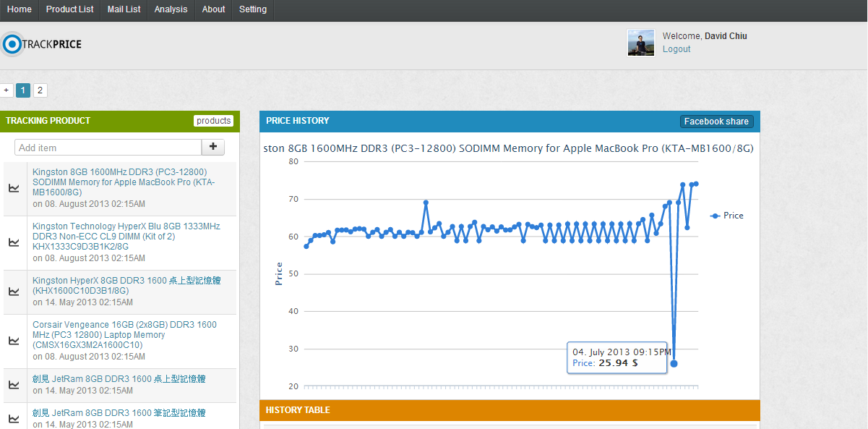Switch to page 2 tab

pyautogui.click(x=40, y=90)
